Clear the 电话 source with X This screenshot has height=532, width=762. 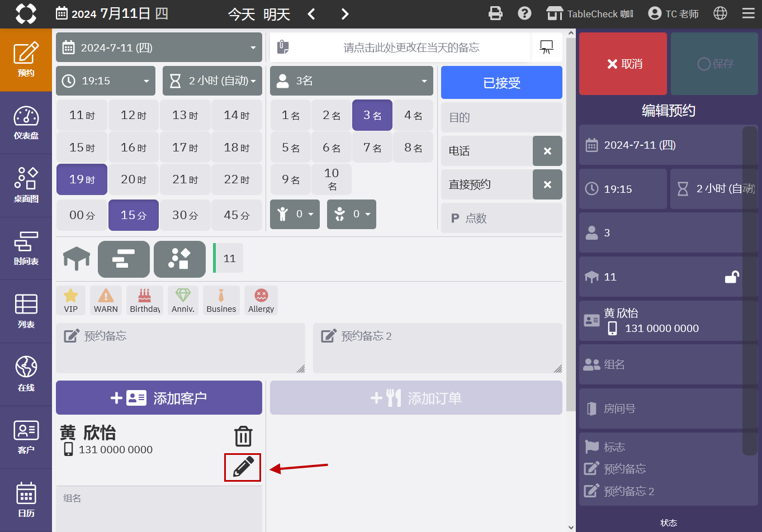tap(547, 151)
